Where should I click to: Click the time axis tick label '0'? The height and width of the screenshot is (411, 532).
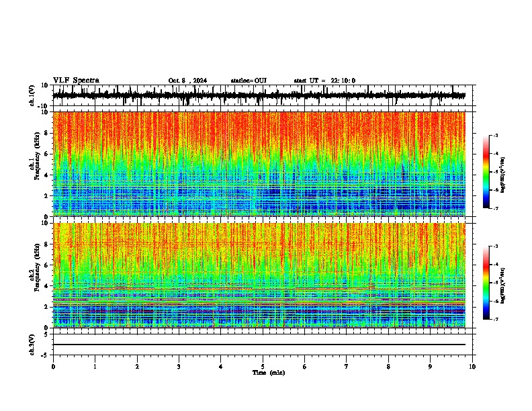click(53, 367)
